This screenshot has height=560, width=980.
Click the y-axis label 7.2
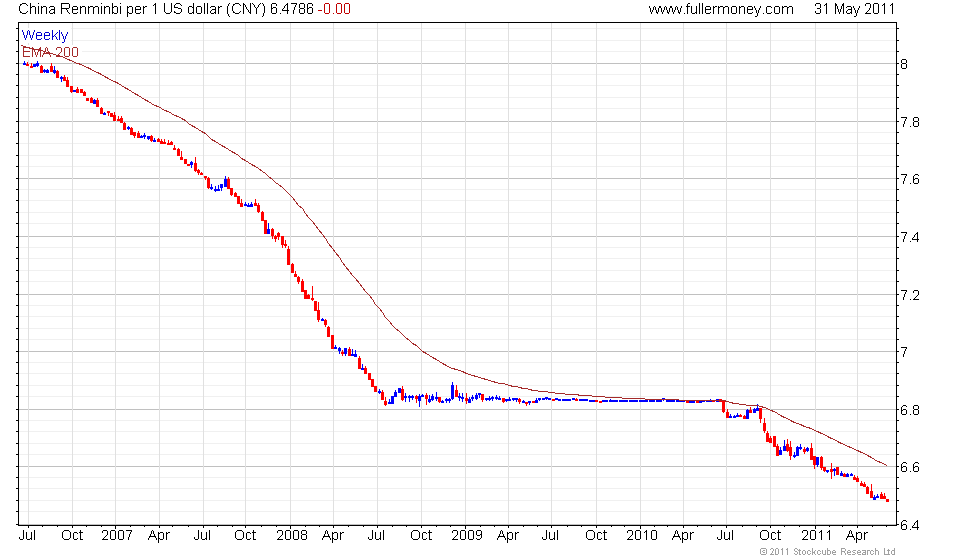(x=909, y=295)
